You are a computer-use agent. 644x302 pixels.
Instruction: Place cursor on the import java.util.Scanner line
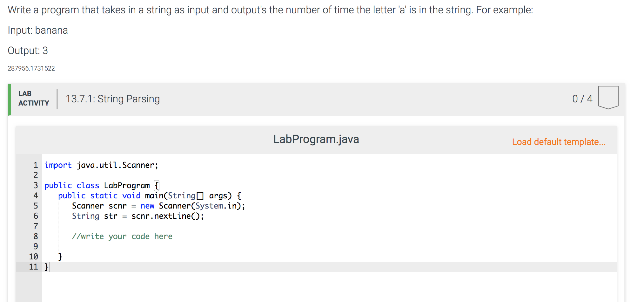[101, 165]
